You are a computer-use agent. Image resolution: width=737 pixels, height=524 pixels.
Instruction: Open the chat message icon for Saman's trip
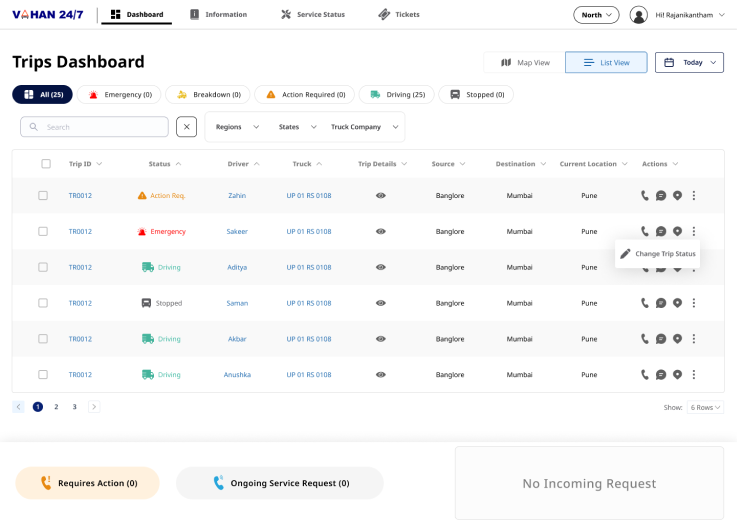tap(661, 303)
